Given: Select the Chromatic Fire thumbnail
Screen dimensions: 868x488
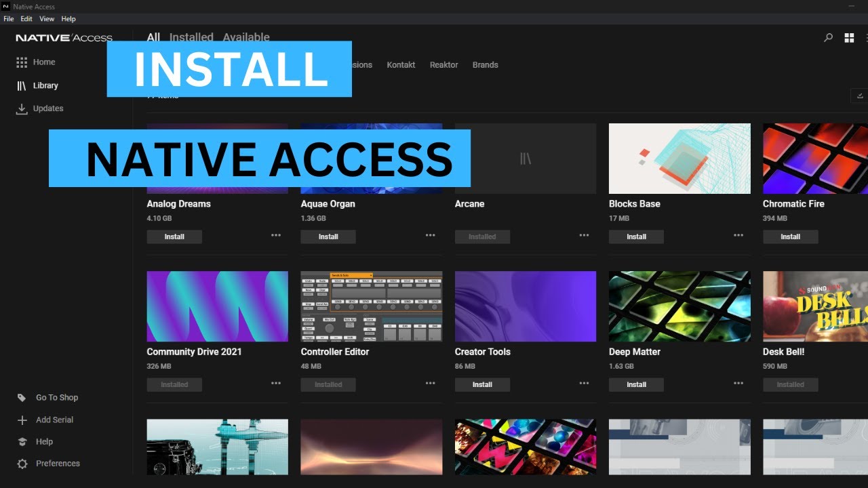Looking at the screenshot, I should coord(815,159).
